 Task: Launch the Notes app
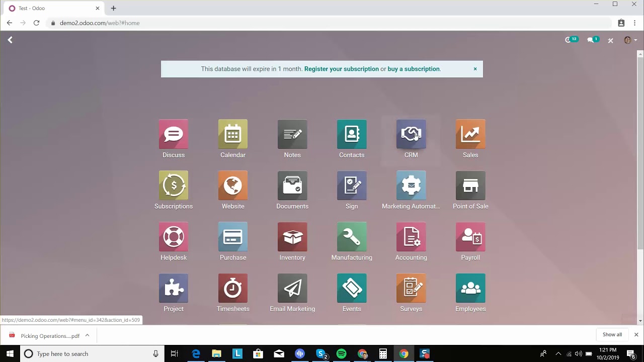point(292,134)
